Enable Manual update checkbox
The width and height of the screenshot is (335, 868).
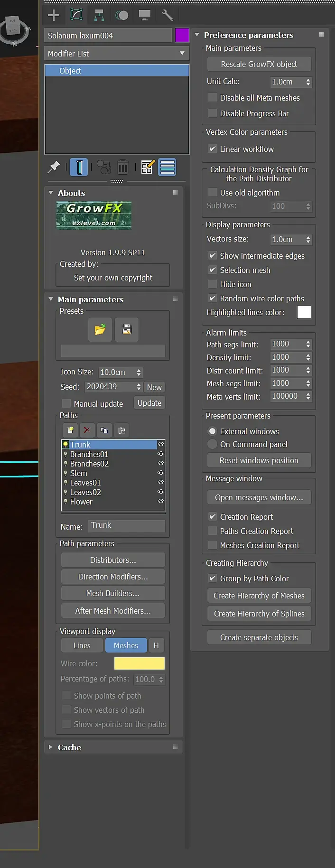[x=66, y=404]
